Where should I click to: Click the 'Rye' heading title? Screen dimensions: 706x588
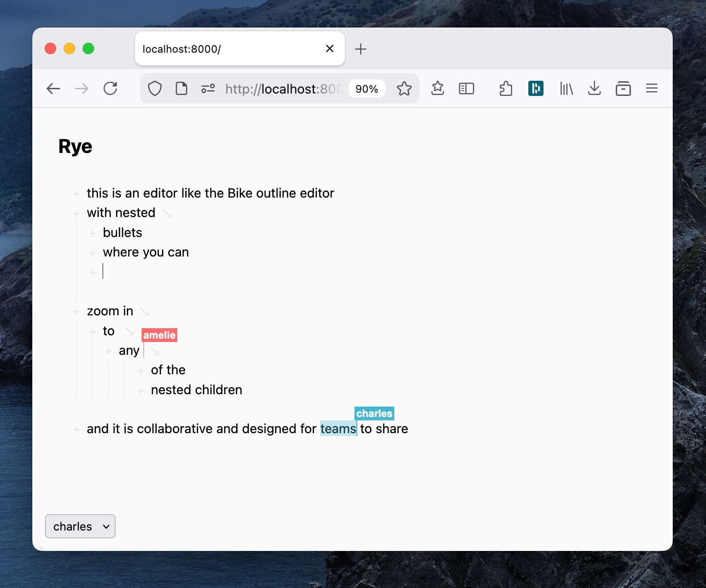[75, 146]
